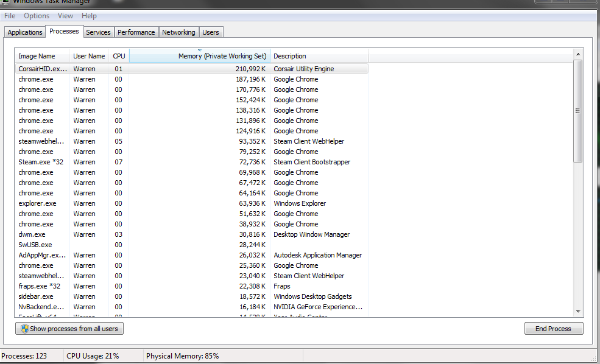
Task: Open the View menu
Action: (x=65, y=16)
